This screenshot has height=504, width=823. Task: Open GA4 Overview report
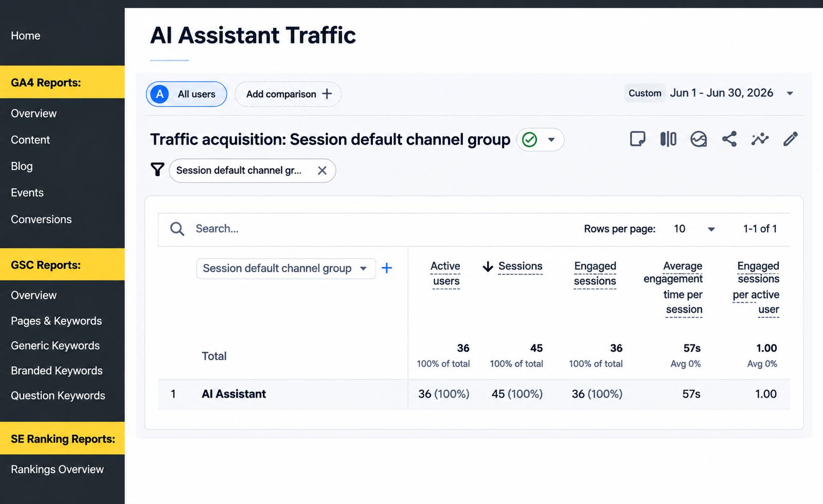coord(34,113)
